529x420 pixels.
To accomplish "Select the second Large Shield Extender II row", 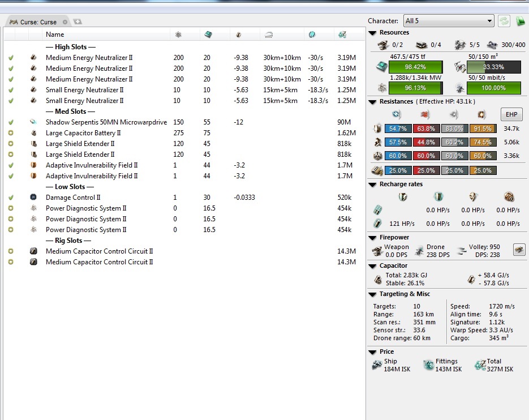I will 184,155.
